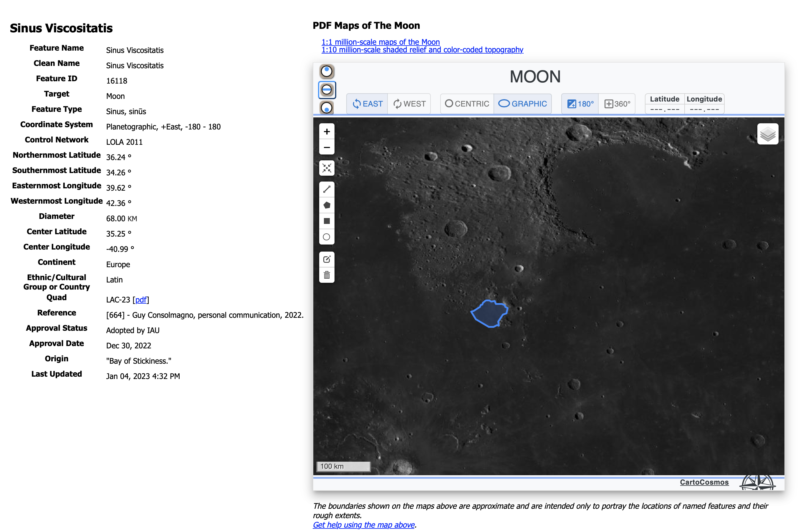
Task: Select the draw rectangle tool
Action: [x=327, y=221]
